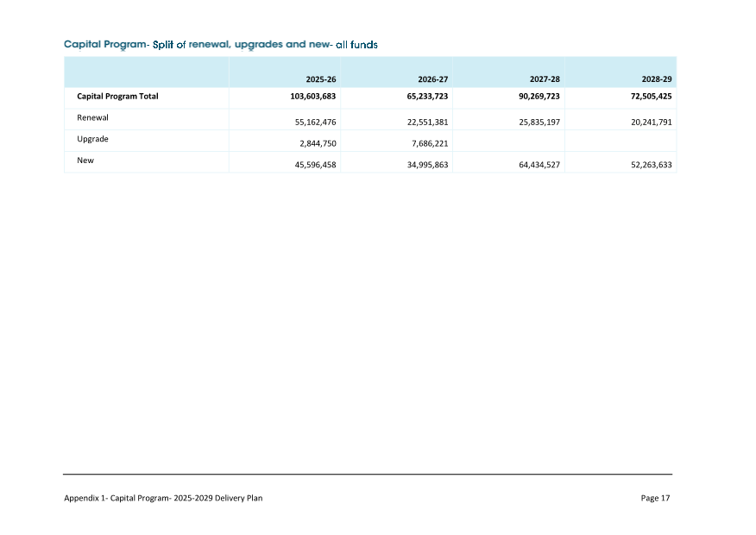The width and height of the screenshot is (756, 535).
Task: Click the Capital Program page heading
Action: [x=221, y=43]
